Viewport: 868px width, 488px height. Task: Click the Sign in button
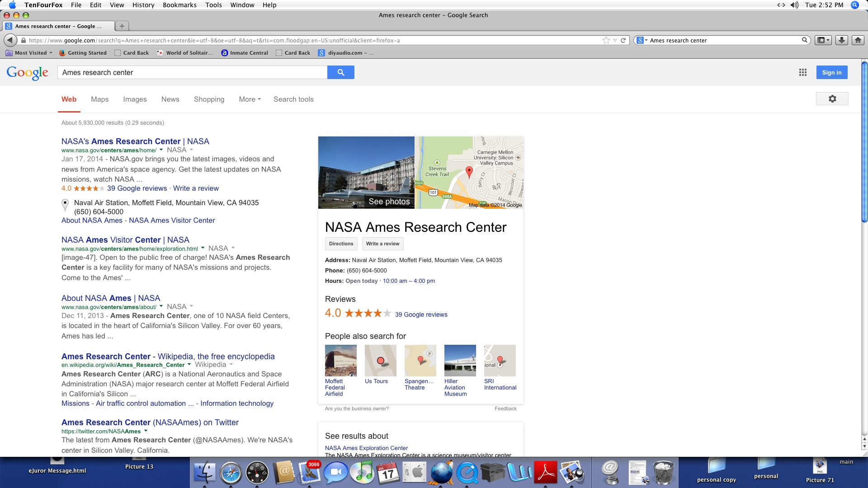[831, 72]
